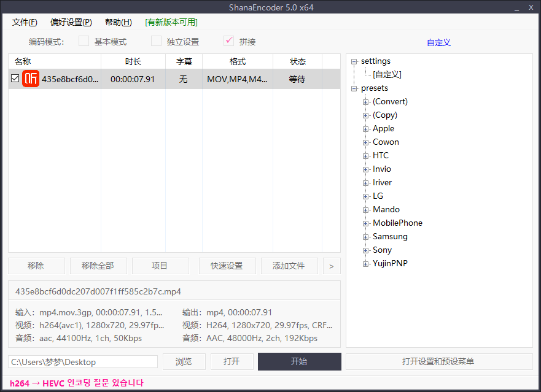Expand the (Copy) preset group

[366, 115]
